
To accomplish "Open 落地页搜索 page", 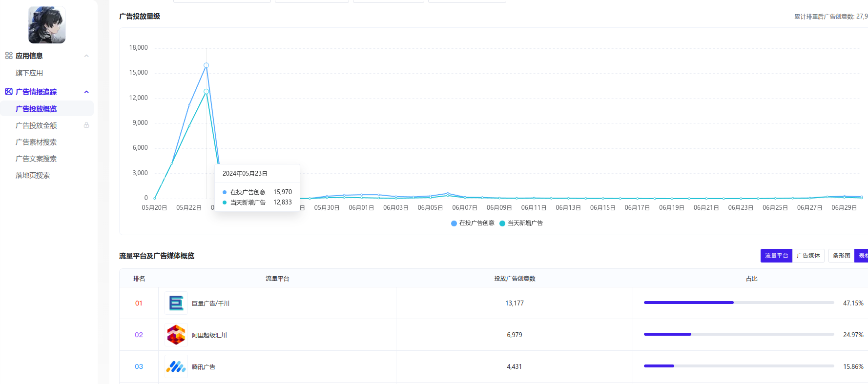I will [33, 175].
